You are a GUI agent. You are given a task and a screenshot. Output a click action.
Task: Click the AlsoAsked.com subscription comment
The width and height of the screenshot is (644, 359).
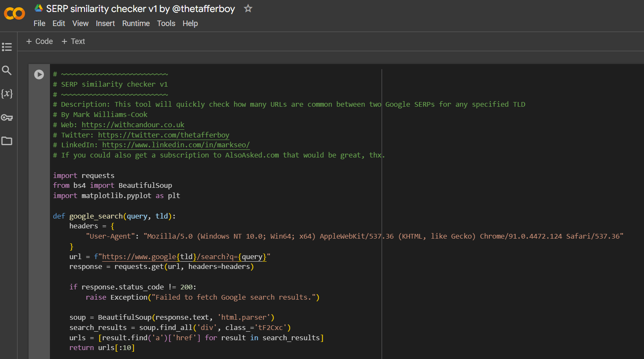pos(219,155)
